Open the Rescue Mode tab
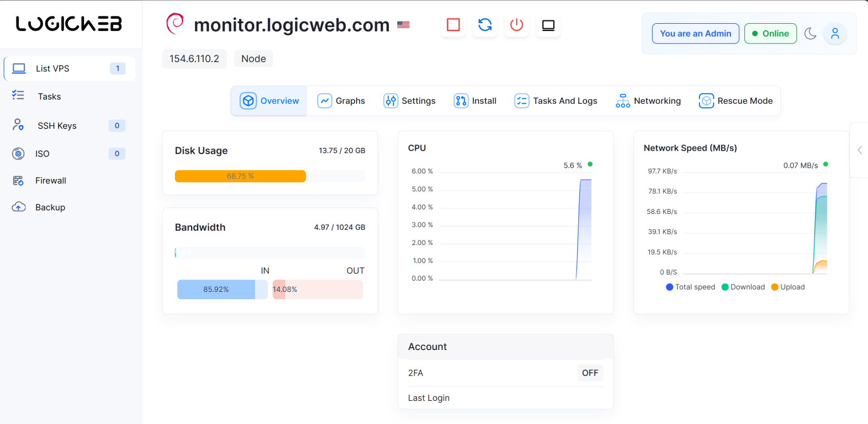This screenshot has height=424, width=868. click(736, 100)
